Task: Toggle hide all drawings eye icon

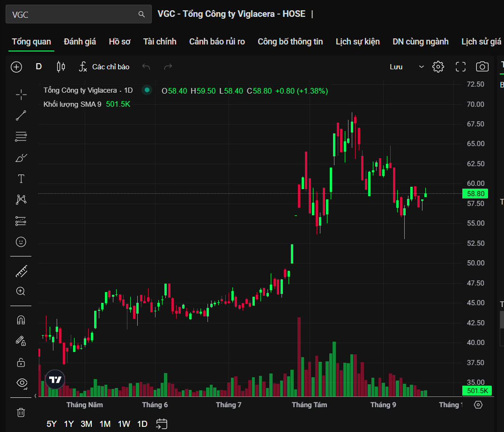Action: coord(22,383)
